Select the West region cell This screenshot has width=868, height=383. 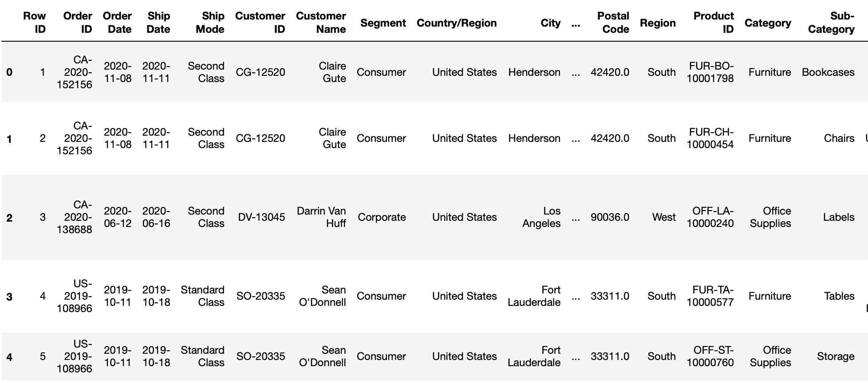click(664, 217)
